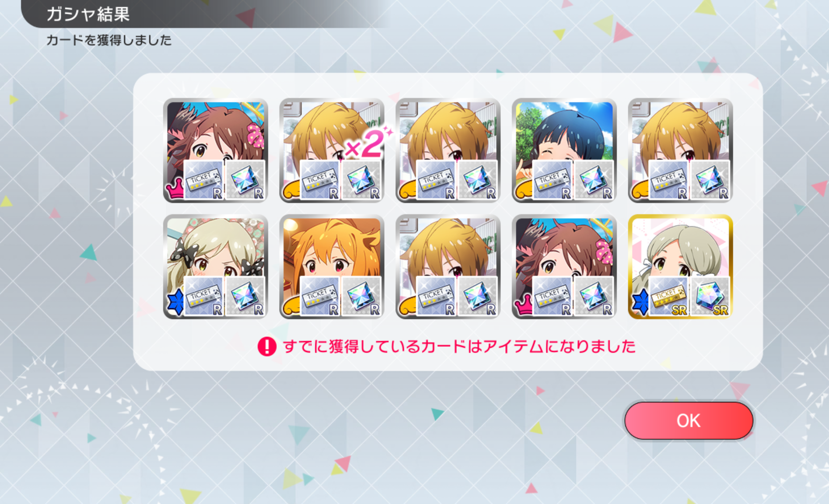
Task: Click the SR ticket icon on gold card
Action: tap(669, 296)
